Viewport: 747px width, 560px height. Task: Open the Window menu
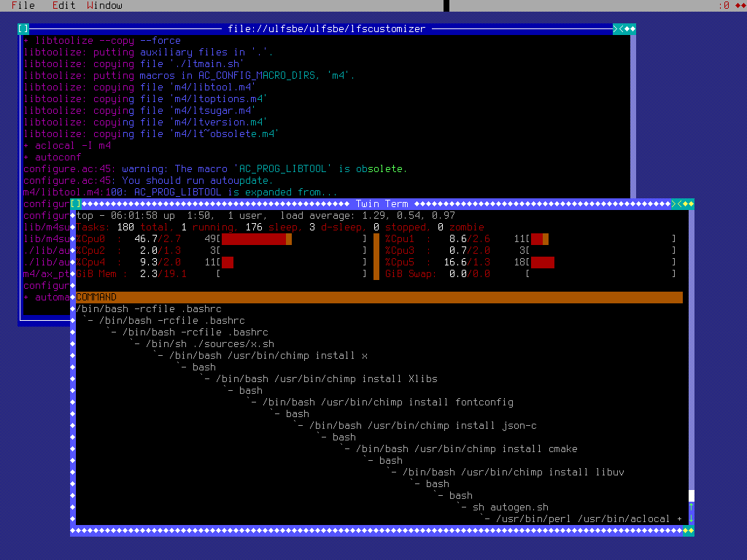pyautogui.click(x=104, y=5)
